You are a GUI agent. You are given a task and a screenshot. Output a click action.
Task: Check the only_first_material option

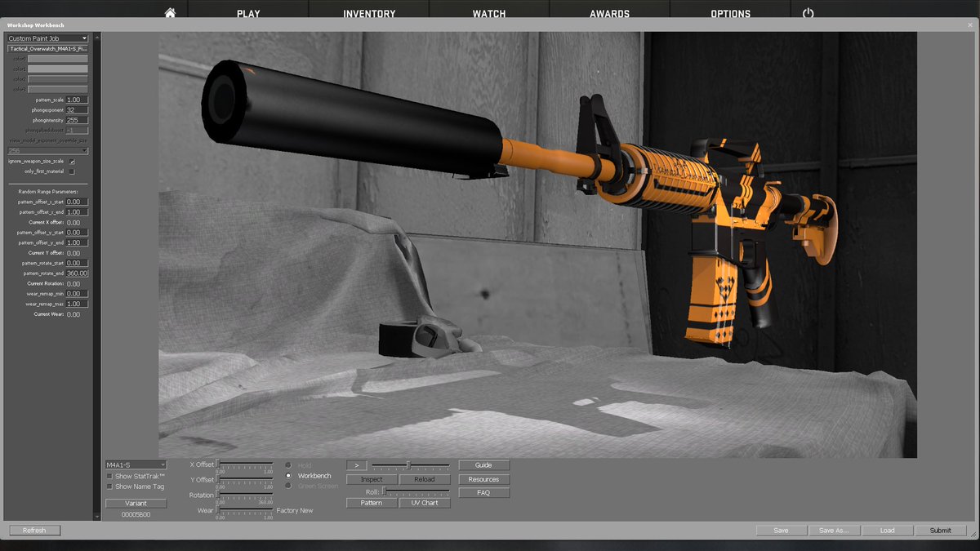pyautogui.click(x=73, y=171)
